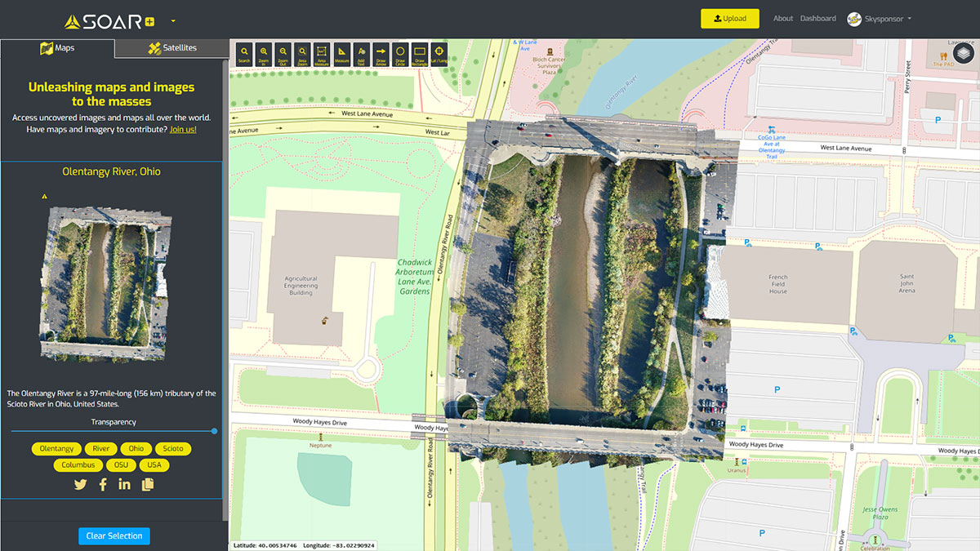Select the Zoom In tool
The image size is (980, 551).
point(264,53)
